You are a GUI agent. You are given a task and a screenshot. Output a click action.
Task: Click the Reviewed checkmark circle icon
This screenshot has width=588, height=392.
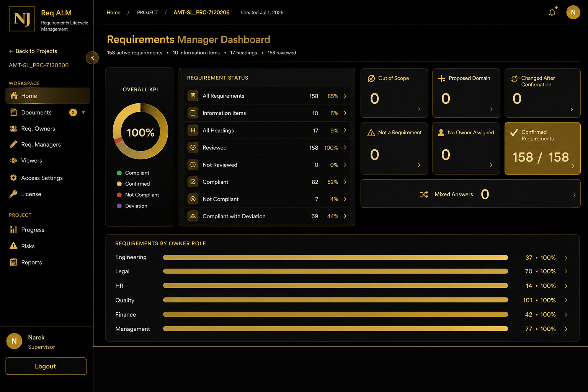click(193, 147)
